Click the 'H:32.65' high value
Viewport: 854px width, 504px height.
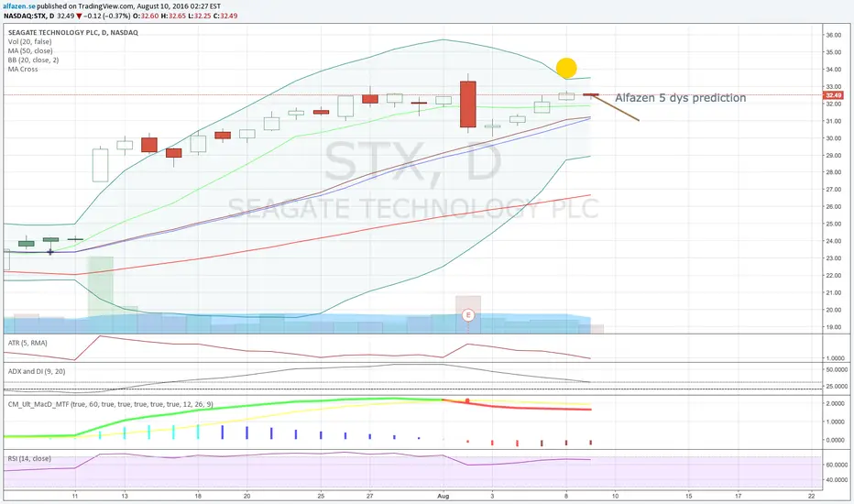(173, 16)
